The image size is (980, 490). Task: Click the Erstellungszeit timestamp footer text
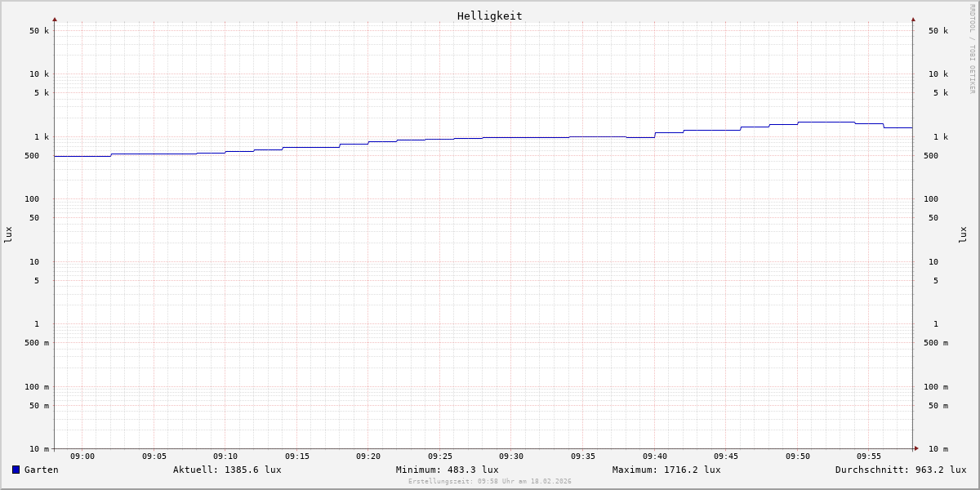coord(490,482)
